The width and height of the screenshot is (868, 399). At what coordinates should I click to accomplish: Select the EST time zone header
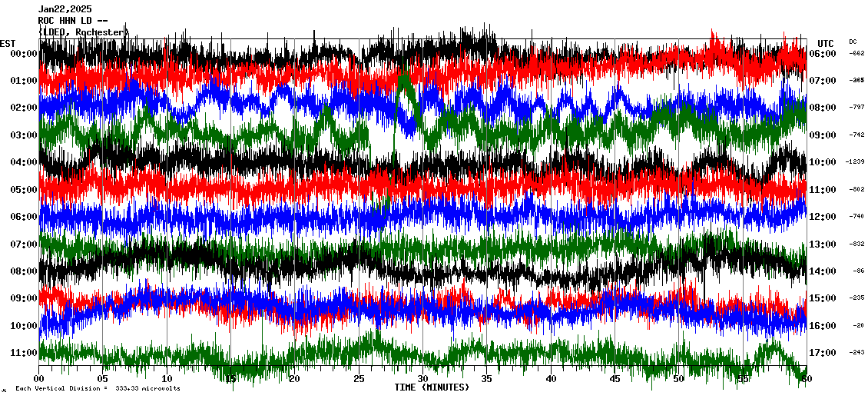[8, 44]
